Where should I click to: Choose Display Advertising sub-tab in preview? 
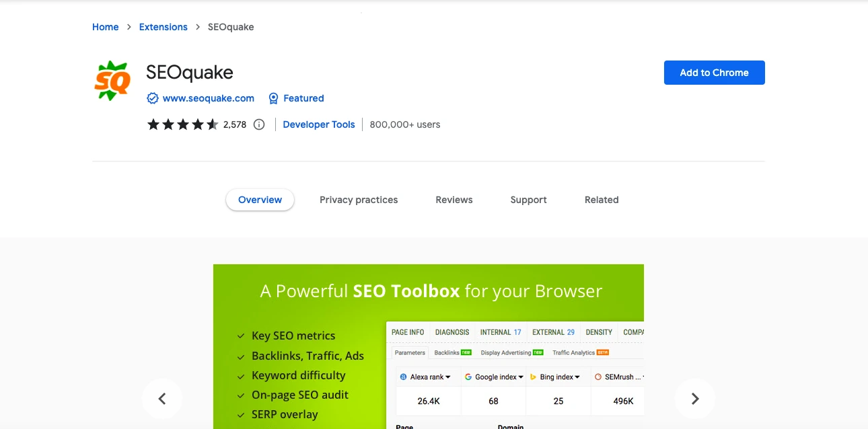coord(511,352)
